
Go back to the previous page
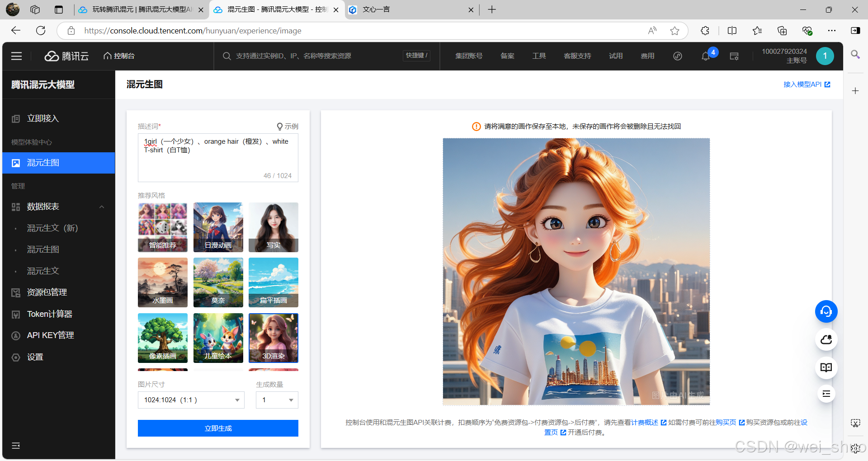click(x=16, y=31)
